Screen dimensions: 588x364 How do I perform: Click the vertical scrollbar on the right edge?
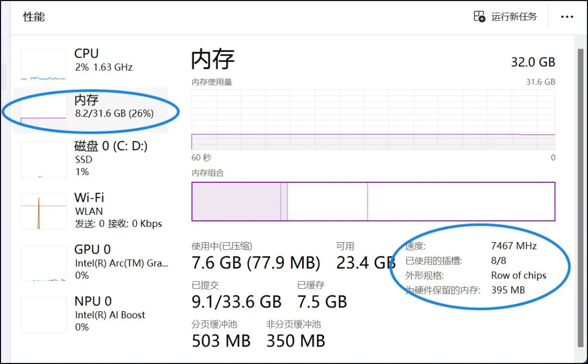(x=580, y=199)
